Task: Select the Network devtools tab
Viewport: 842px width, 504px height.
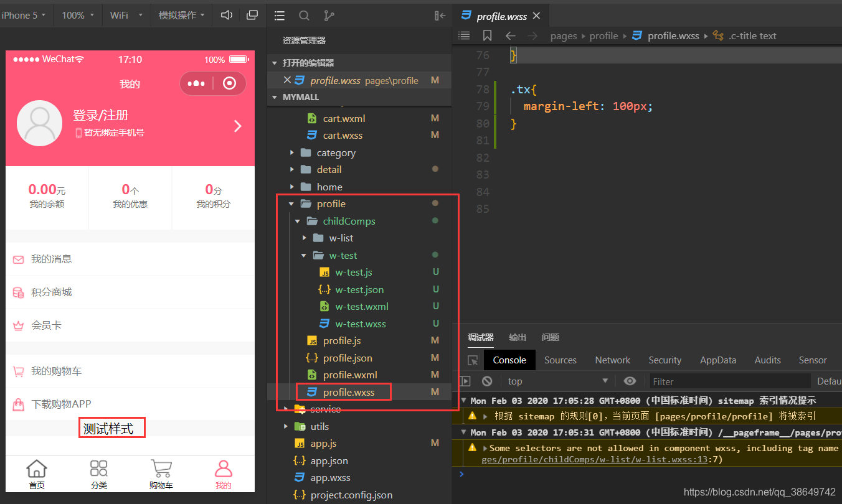Action: (x=613, y=360)
